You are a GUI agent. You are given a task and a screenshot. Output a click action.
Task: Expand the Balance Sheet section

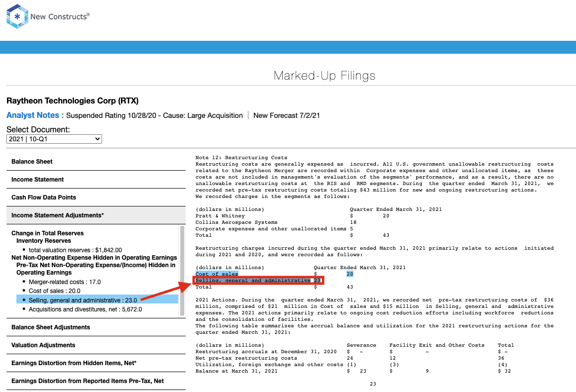coord(96,162)
